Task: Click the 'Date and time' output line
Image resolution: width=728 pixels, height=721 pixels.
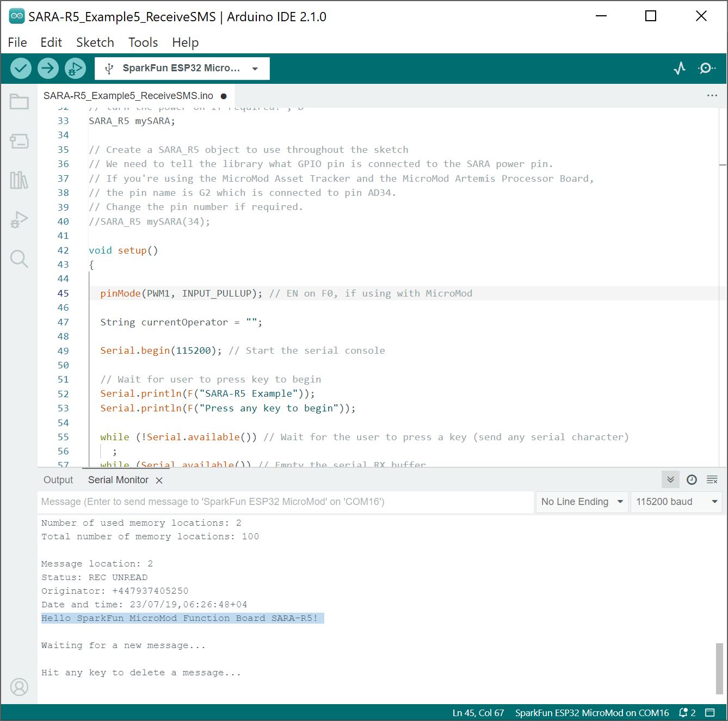Action: tap(144, 605)
